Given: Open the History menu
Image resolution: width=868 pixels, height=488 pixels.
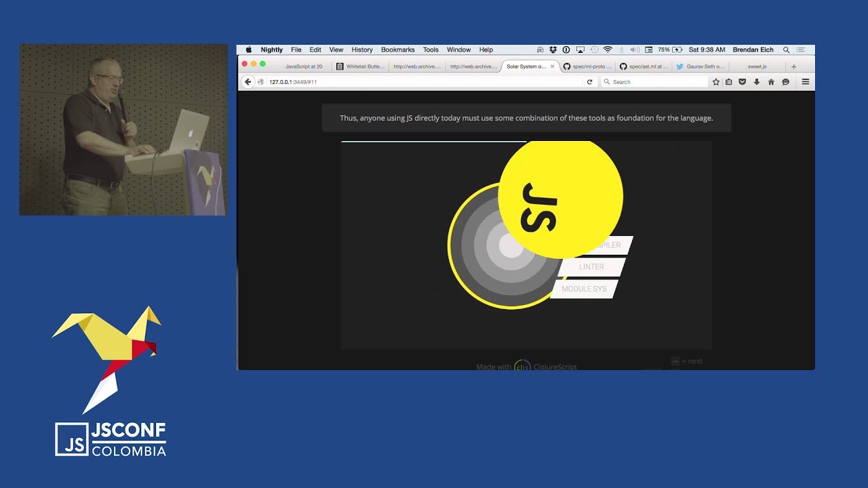Looking at the screenshot, I should (x=362, y=49).
